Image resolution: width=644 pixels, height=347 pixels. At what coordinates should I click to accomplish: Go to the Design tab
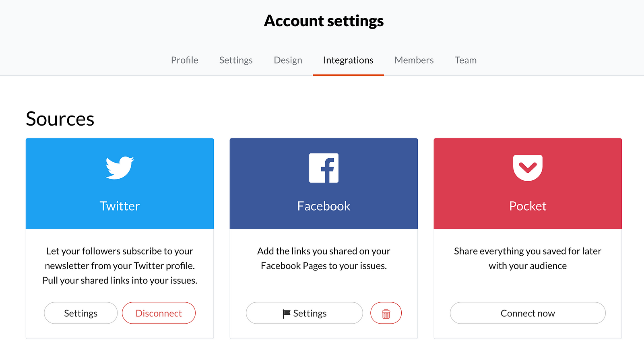[288, 60]
